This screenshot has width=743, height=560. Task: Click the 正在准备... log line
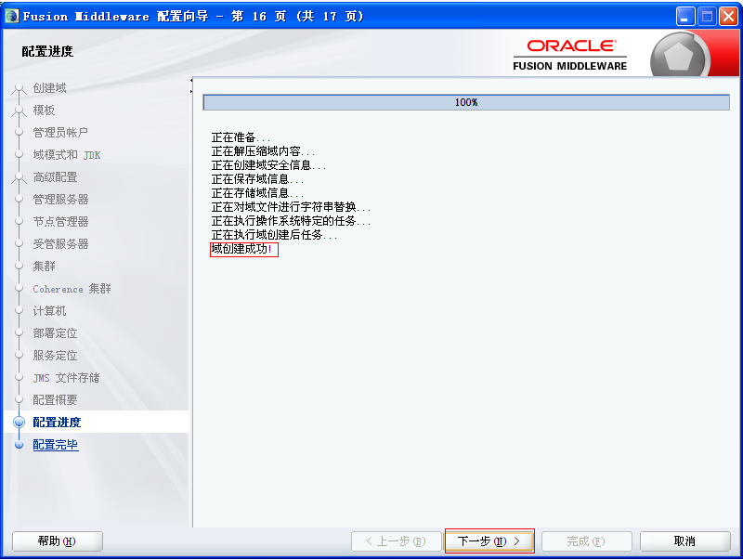click(x=241, y=137)
